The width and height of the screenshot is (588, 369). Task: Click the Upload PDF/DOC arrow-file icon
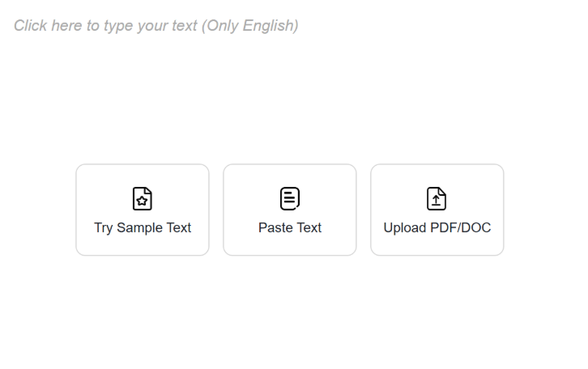(x=437, y=198)
